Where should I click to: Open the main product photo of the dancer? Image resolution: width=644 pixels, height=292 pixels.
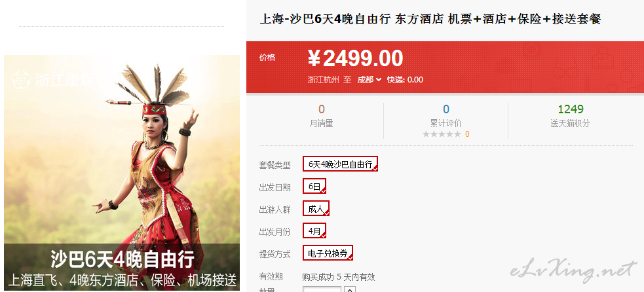[122, 172]
